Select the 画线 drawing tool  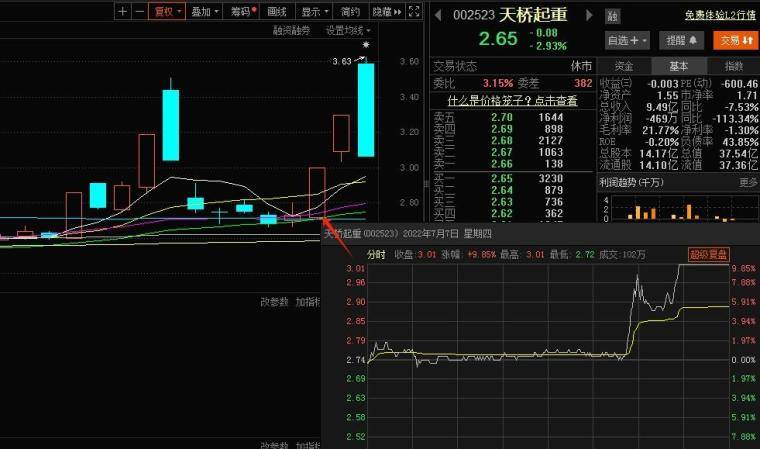(x=277, y=11)
